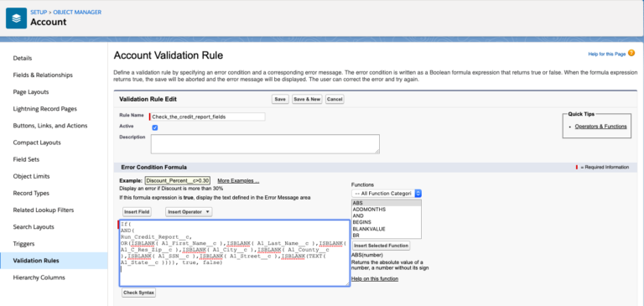The image size is (644, 306).
Task: Click Help on this function link
Action: [x=375, y=279]
